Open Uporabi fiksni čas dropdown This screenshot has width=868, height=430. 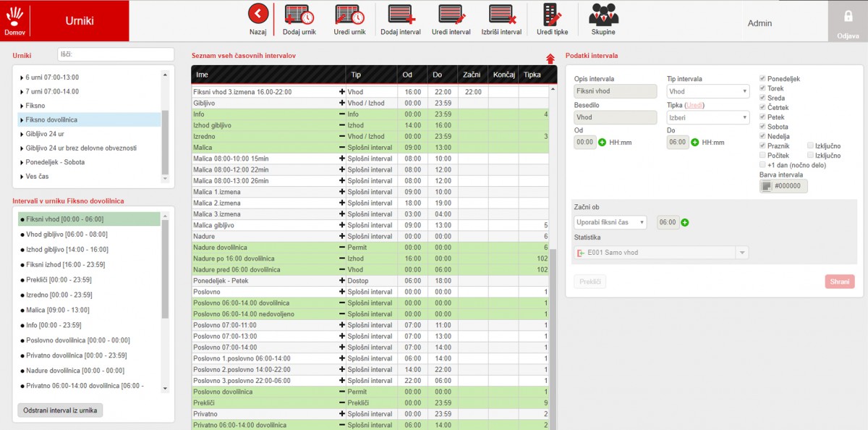[x=610, y=222]
